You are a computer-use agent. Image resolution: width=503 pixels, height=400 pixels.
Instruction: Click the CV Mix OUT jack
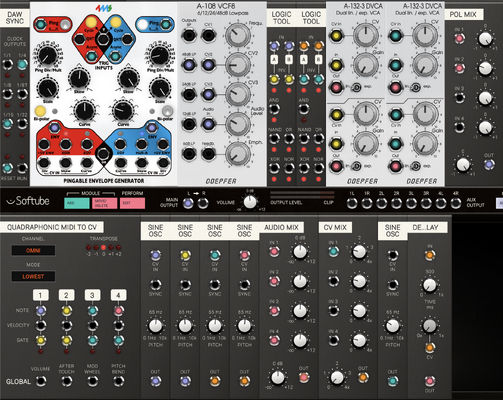click(x=363, y=378)
